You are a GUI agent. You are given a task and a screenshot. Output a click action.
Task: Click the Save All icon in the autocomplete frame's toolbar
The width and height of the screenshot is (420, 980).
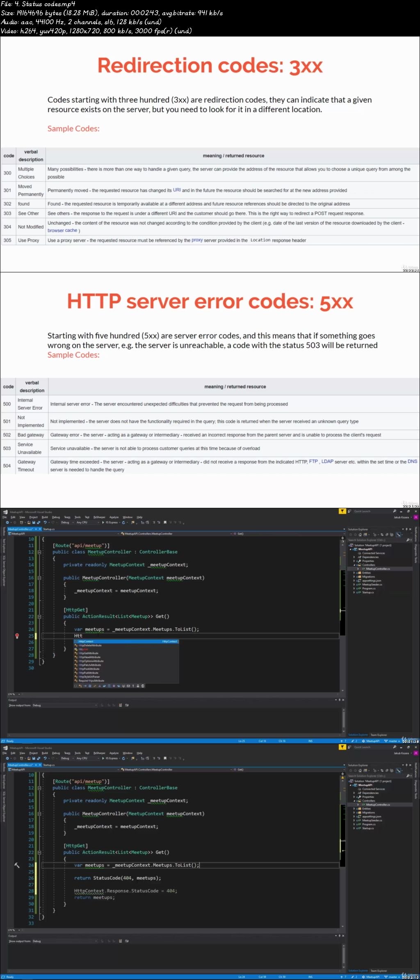click(39, 522)
